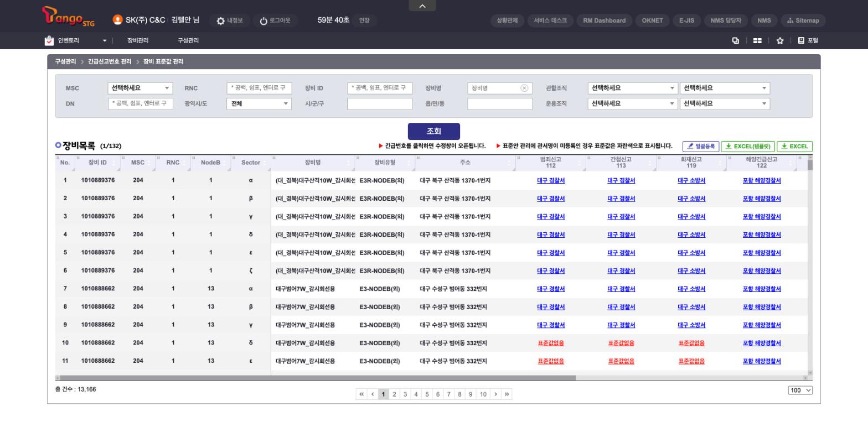Viewport: 868px width, 427px height.
Task: Open the first 운용조직 dropdown
Action: coord(633,103)
